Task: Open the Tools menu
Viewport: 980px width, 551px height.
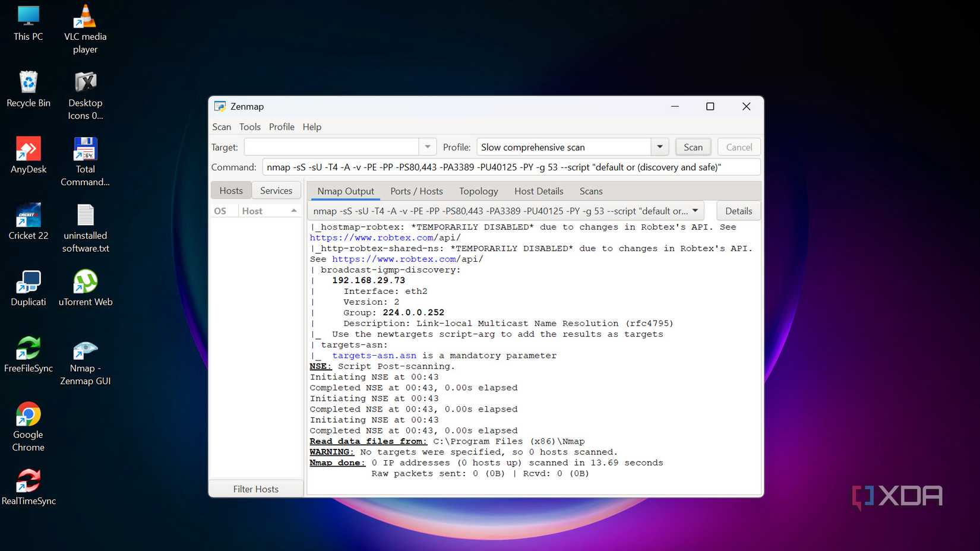Action: pos(250,127)
